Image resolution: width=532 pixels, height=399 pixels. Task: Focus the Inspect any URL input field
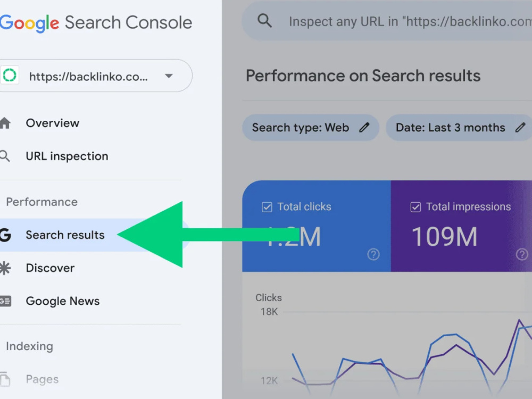tap(387, 21)
